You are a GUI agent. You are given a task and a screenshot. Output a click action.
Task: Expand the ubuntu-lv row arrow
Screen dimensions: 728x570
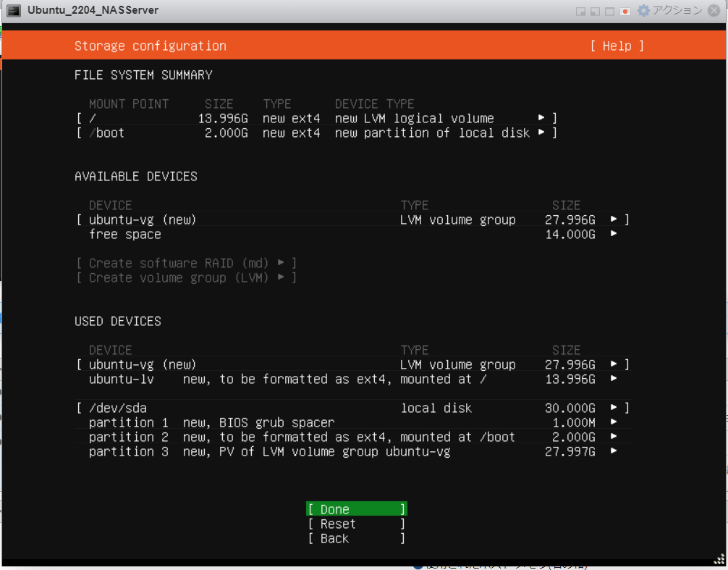(614, 378)
